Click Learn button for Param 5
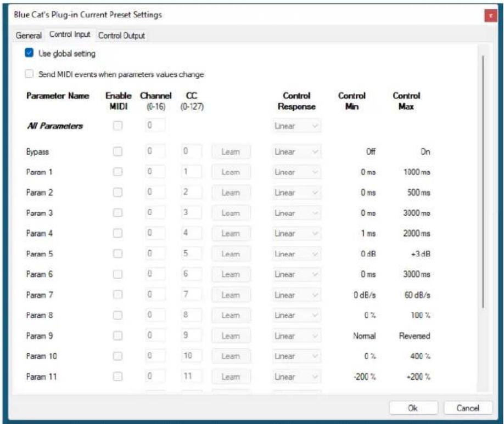The image size is (504, 424). (x=231, y=254)
